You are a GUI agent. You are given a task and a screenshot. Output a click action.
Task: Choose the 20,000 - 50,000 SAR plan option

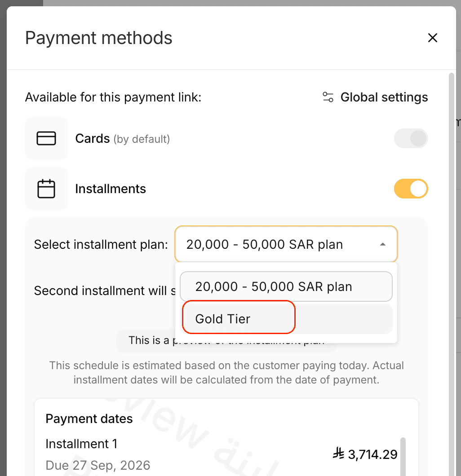click(286, 286)
